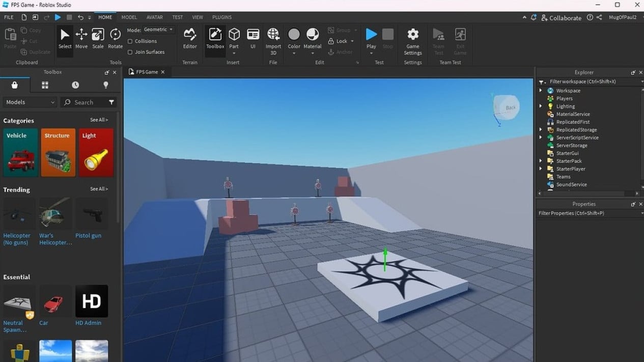Switch to the PLUGINS ribbon tab
The image size is (644, 362).
(222, 17)
